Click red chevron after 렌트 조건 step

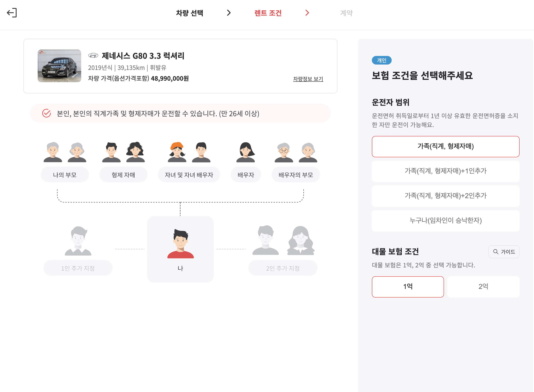(307, 13)
